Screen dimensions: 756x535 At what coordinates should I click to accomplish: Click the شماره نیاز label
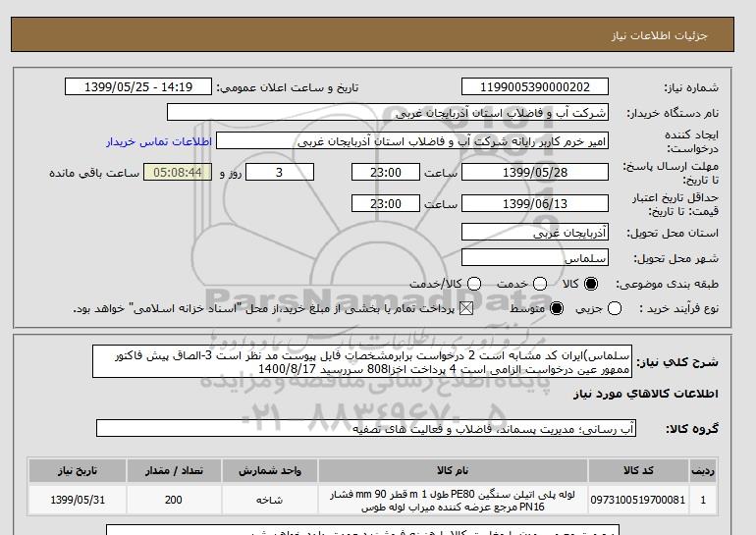691,87
